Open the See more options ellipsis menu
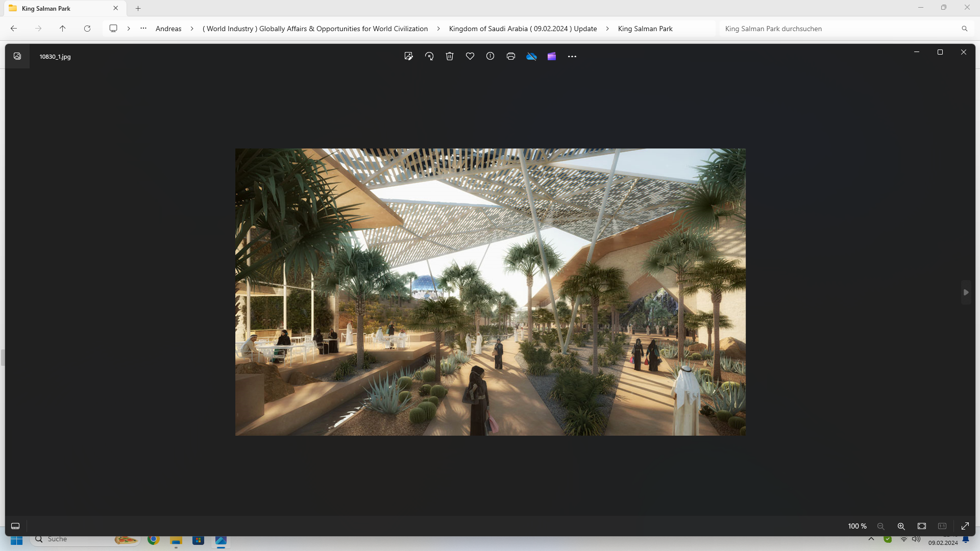The height and width of the screenshot is (551, 980). pos(572,56)
